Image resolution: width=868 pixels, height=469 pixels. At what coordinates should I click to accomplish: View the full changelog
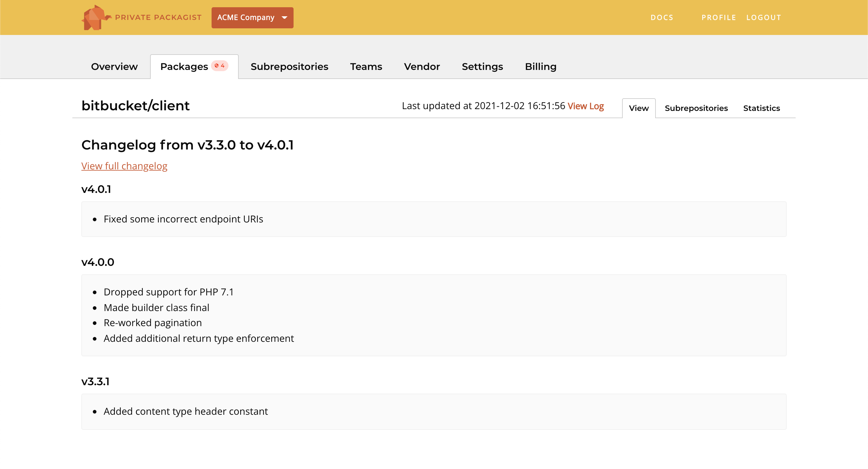pyautogui.click(x=124, y=165)
